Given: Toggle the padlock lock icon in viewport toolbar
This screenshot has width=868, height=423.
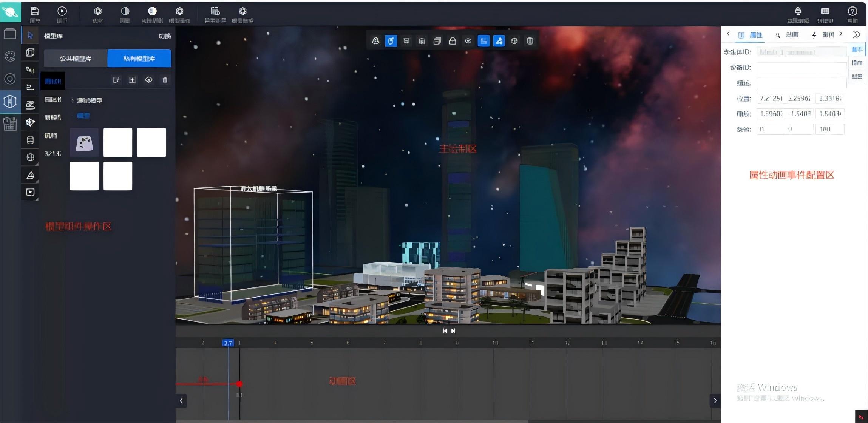Looking at the screenshot, I should [453, 41].
